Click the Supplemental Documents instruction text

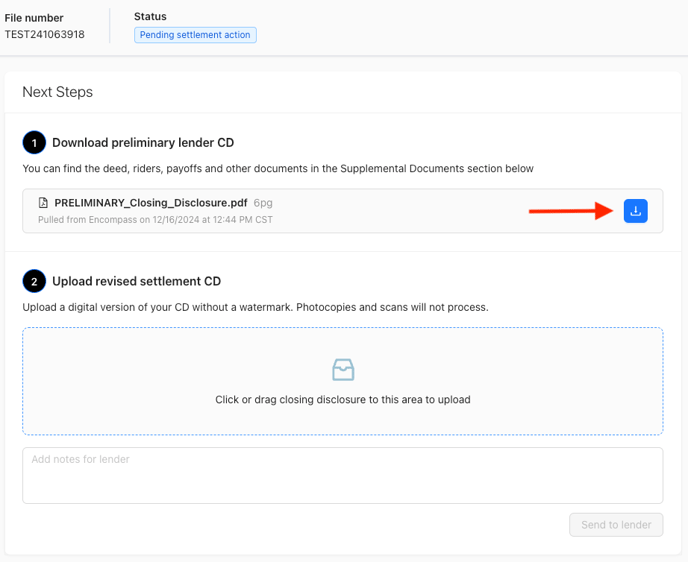pos(278,169)
